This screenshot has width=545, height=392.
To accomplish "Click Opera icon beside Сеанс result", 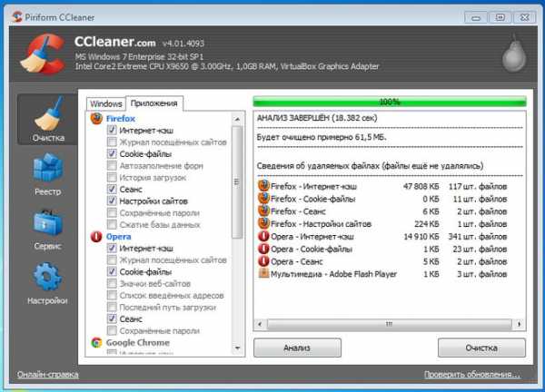I will coord(263,261).
